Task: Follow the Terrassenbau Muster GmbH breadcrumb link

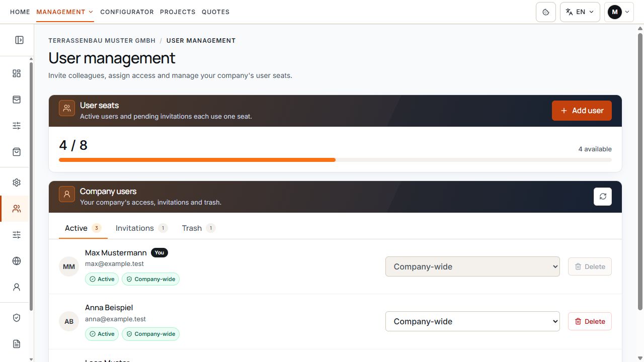Action: pyautogui.click(x=102, y=41)
